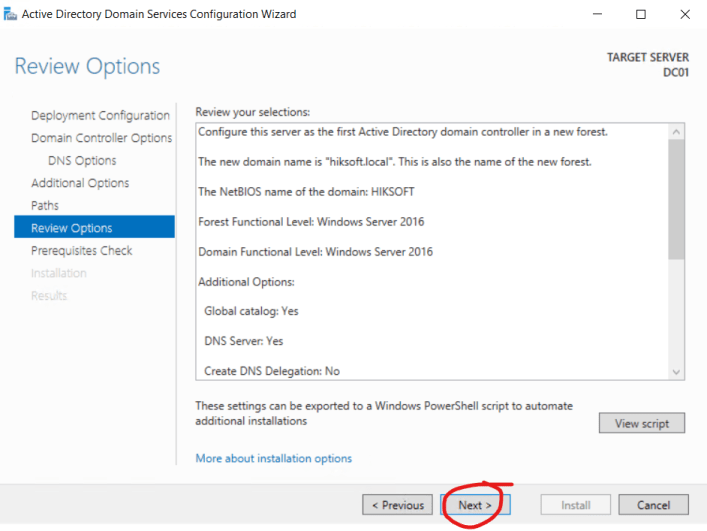Screen dimensions: 707x531
Task: Open Additional Options step
Action: (80, 183)
